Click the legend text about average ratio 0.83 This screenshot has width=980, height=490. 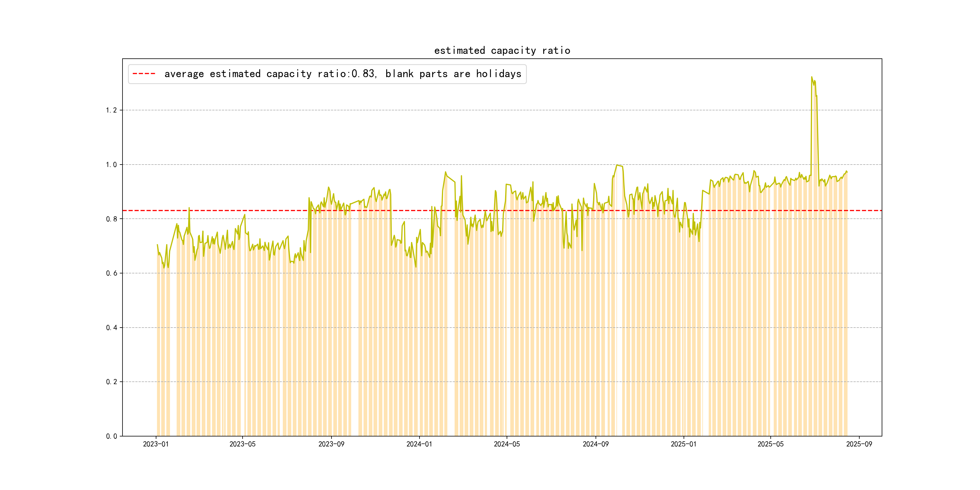point(342,74)
